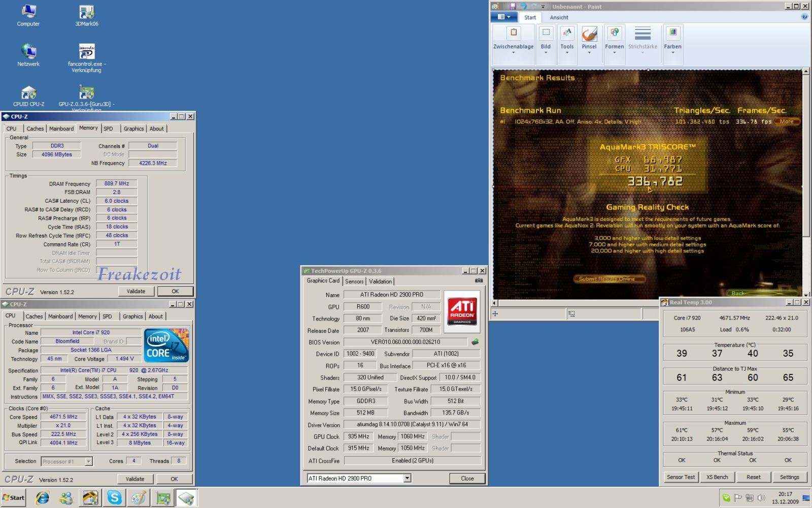This screenshot has width=812, height=508.
Task: Click the Action Center flag icon in tray
Action: pos(738,498)
